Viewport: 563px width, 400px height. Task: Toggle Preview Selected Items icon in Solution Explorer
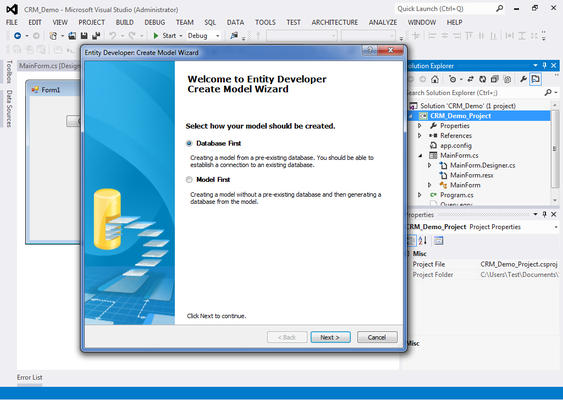tap(535, 79)
